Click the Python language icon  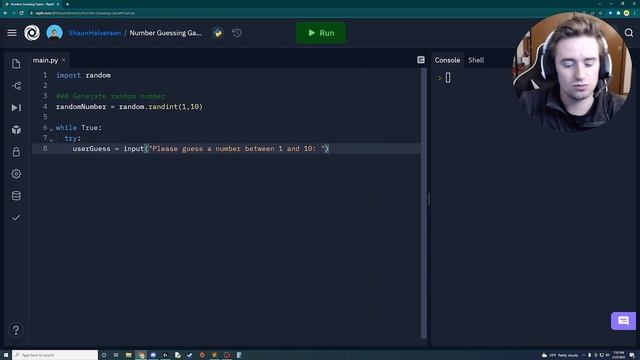coord(218,33)
